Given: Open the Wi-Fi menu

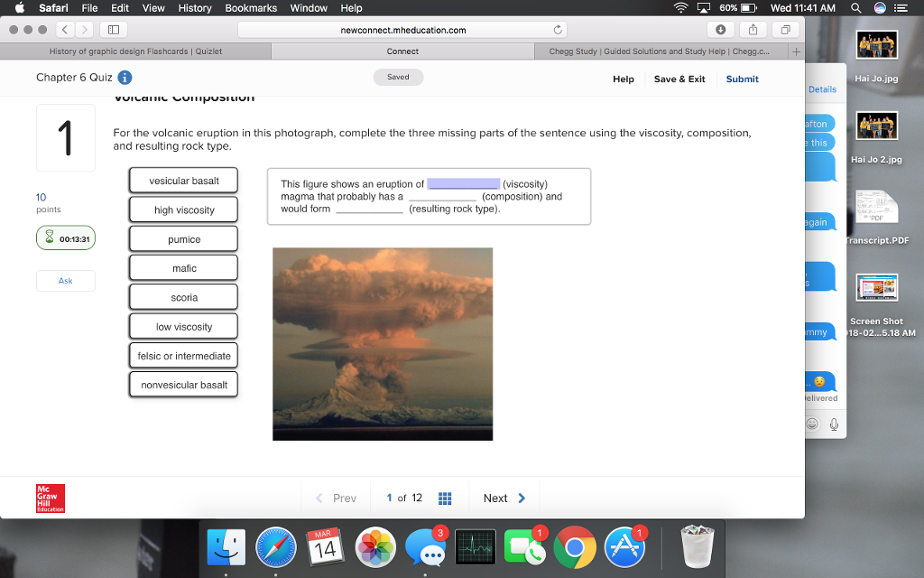Looking at the screenshot, I should [682, 8].
